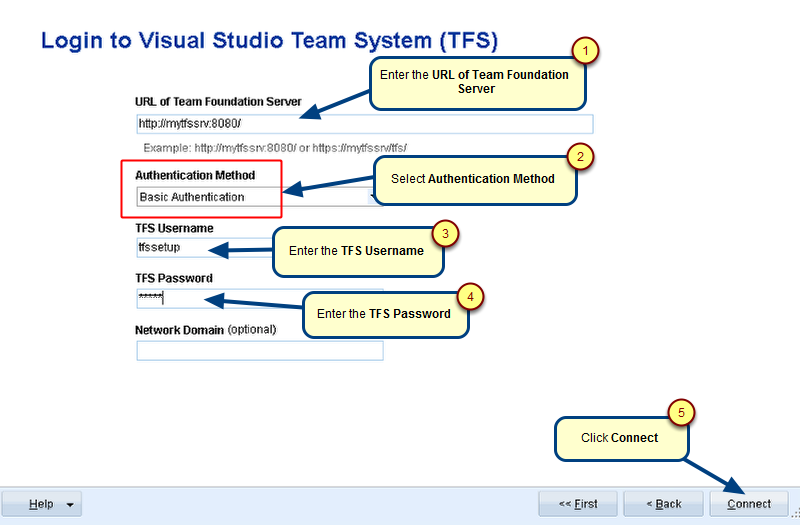This screenshot has width=800, height=525.
Task: Click the numbered step 4 badge
Action: 470,296
